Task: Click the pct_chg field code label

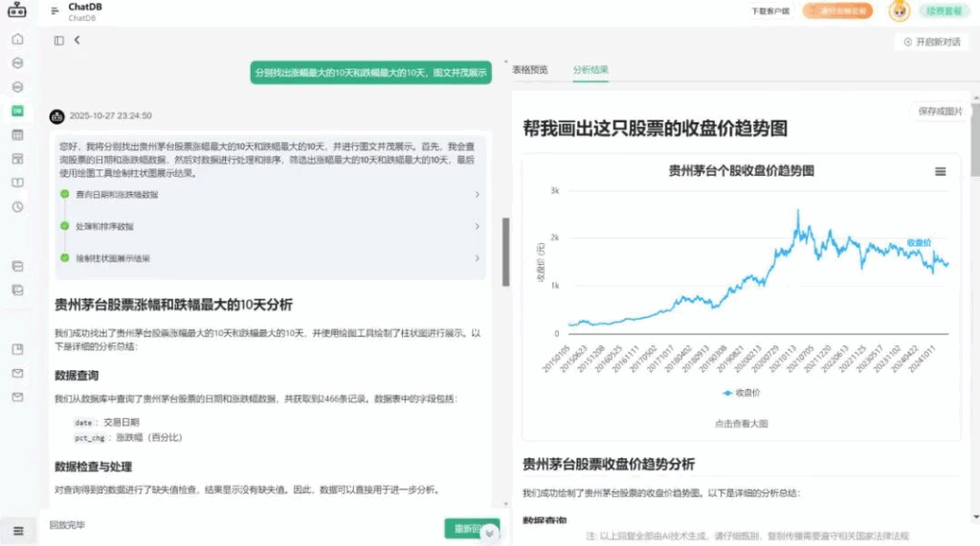Action: pos(89,438)
